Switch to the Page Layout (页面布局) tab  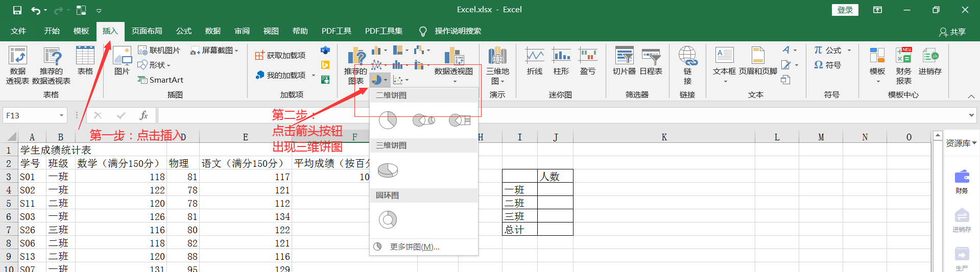coord(147,31)
